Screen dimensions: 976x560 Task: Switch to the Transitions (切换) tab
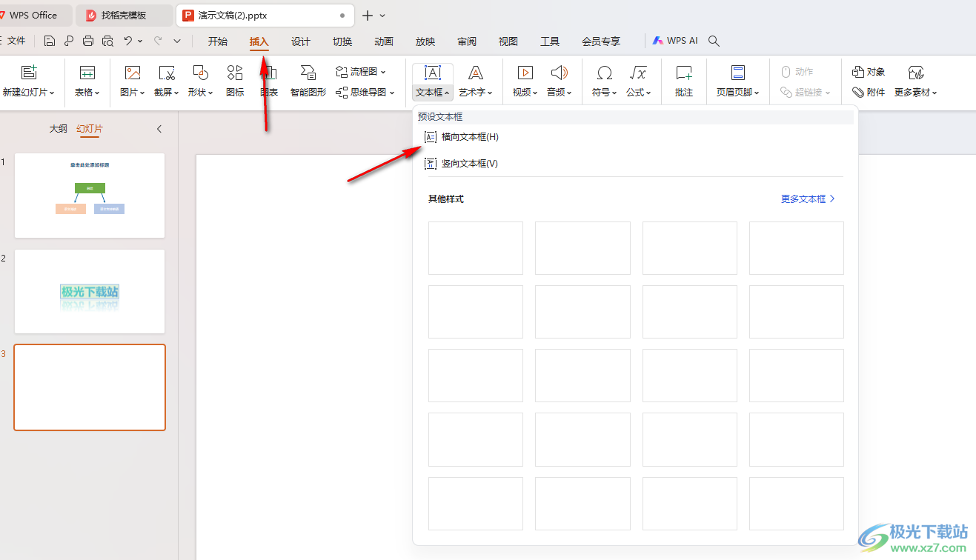tap(342, 41)
